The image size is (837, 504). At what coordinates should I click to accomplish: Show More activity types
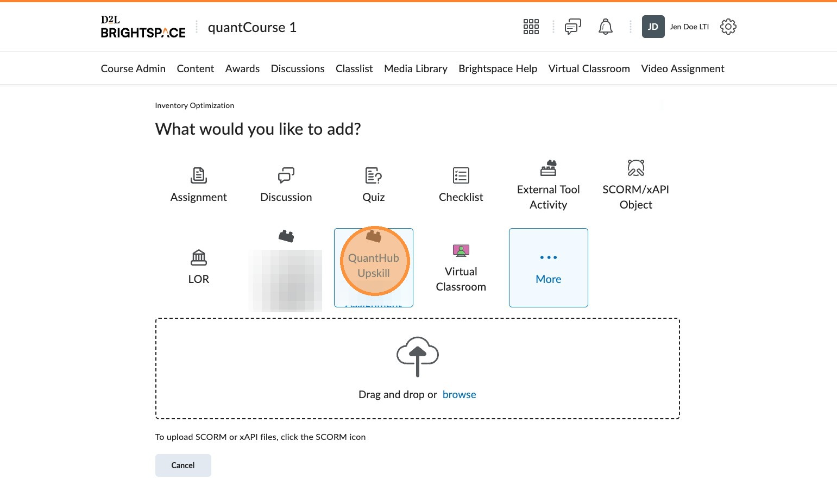[548, 268]
